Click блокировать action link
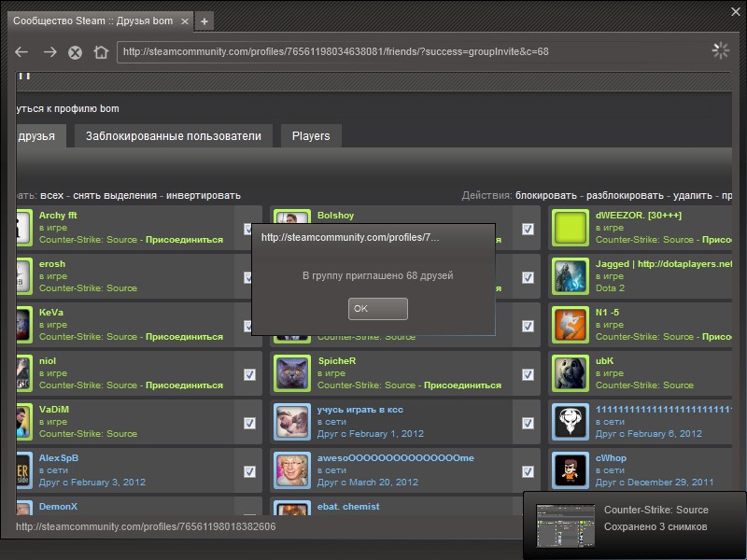This screenshot has width=747, height=560. [x=546, y=195]
